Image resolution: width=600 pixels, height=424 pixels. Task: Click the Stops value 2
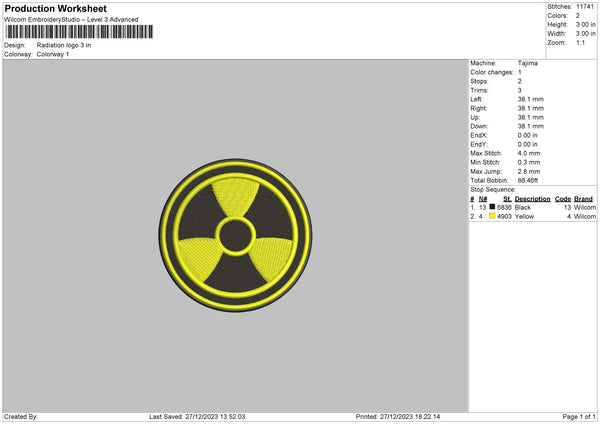pyautogui.click(x=520, y=82)
